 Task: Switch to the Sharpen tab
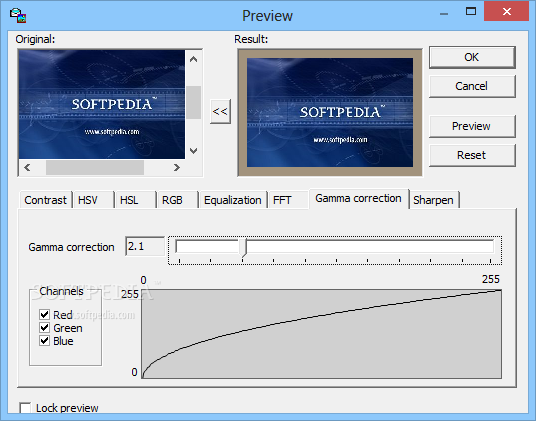[x=433, y=200]
